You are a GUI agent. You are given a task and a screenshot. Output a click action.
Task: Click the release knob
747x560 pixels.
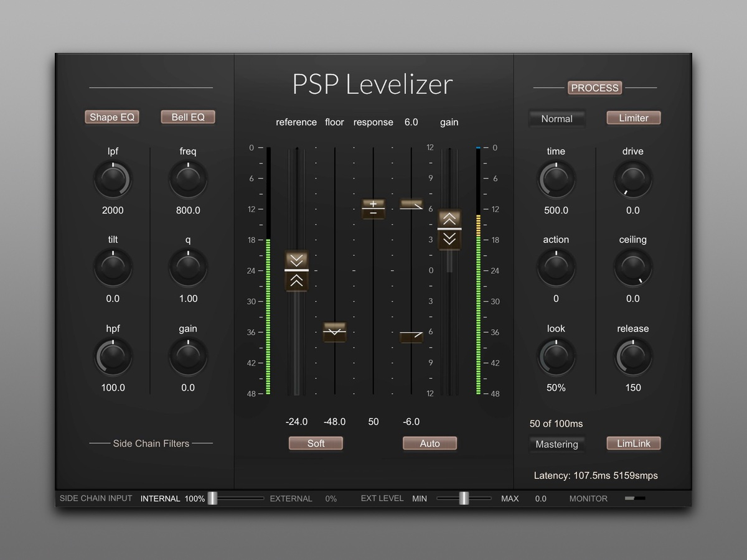(633, 357)
